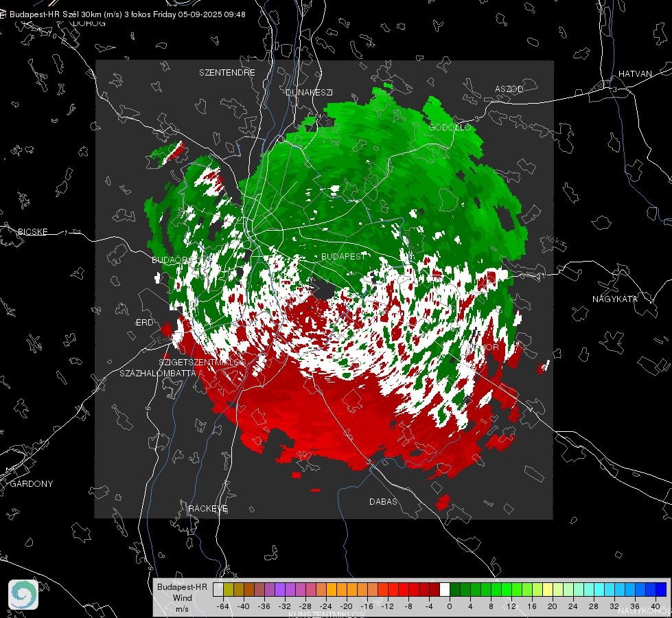The image size is (672, 618).
Task: Click the BICSKE town label
Action: [x=32, y=231]
